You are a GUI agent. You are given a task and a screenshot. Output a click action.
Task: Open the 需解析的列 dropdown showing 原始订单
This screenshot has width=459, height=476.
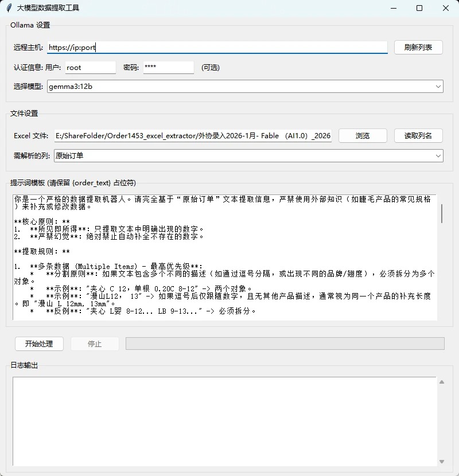coord(248,155)
